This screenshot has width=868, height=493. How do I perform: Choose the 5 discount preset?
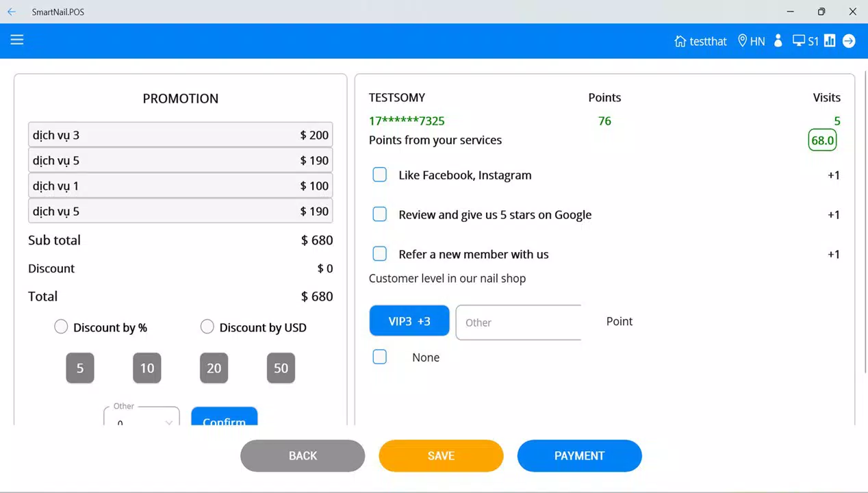coord(80,368)
